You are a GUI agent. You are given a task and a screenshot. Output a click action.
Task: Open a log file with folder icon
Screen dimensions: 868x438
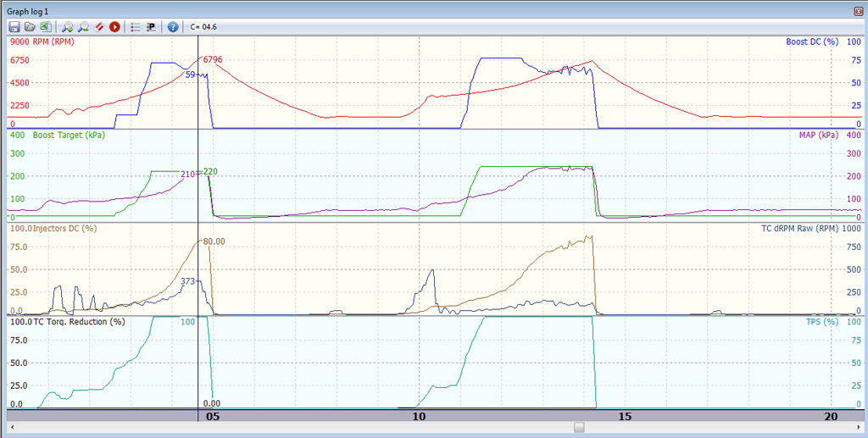(30, 27)
